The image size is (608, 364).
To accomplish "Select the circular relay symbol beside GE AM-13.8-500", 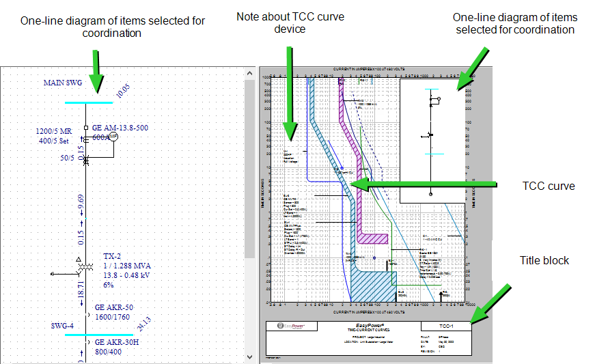I will tap(114, 137).
